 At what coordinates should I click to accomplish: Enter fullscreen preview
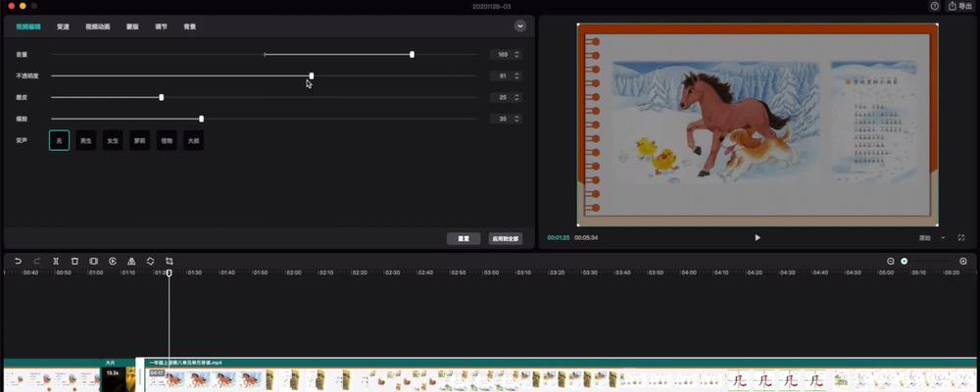961,237
